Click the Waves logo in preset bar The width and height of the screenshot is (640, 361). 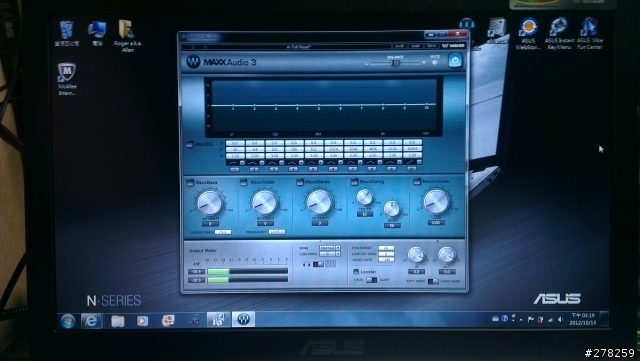453,46
